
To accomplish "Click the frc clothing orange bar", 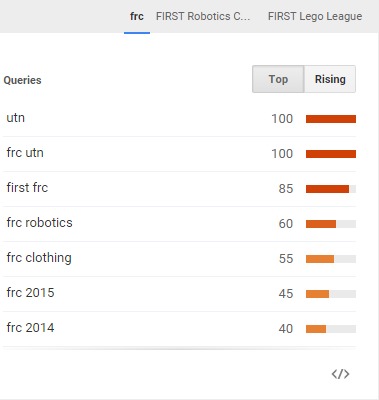I will click(320, 259).
